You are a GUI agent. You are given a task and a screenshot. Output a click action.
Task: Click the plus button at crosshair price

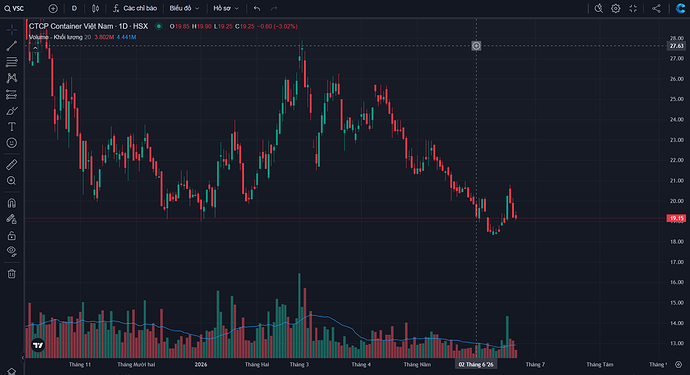[x=476, y=46]
